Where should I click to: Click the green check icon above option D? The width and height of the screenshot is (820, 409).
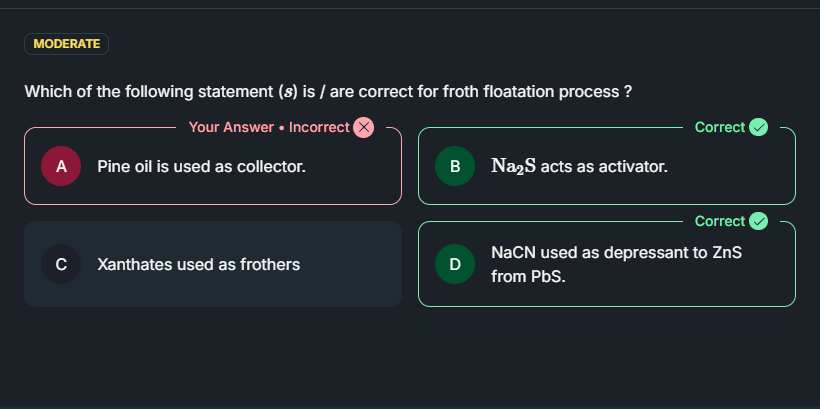click(759, 221)
